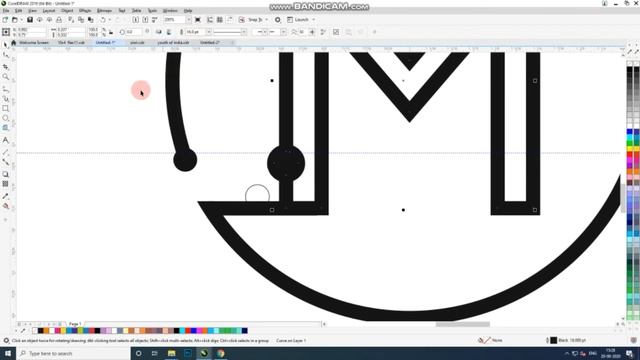Select the Drop Shadow tool

pos(6,174)
